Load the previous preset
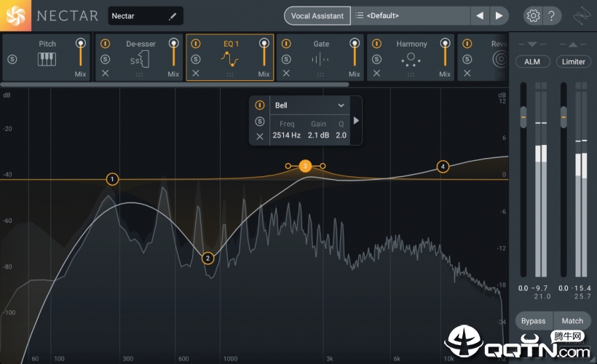The image size is (597, 364). [x=480, y=15]
